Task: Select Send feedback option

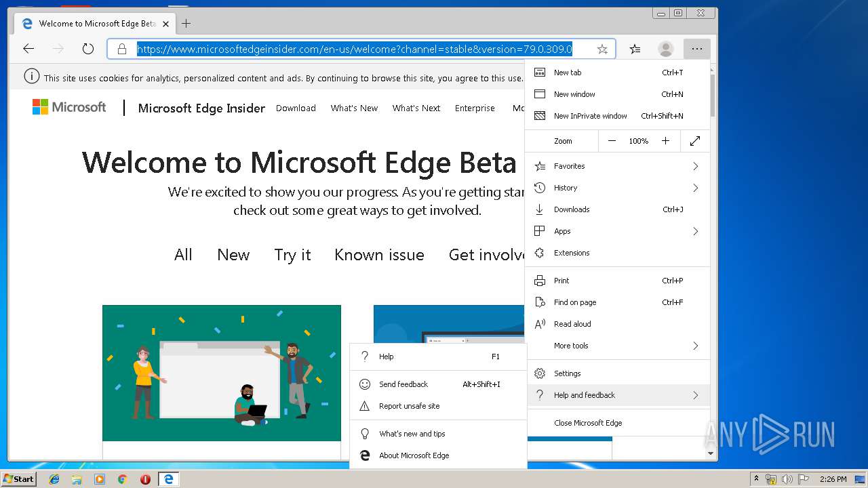Action: (x=438, y=384)
